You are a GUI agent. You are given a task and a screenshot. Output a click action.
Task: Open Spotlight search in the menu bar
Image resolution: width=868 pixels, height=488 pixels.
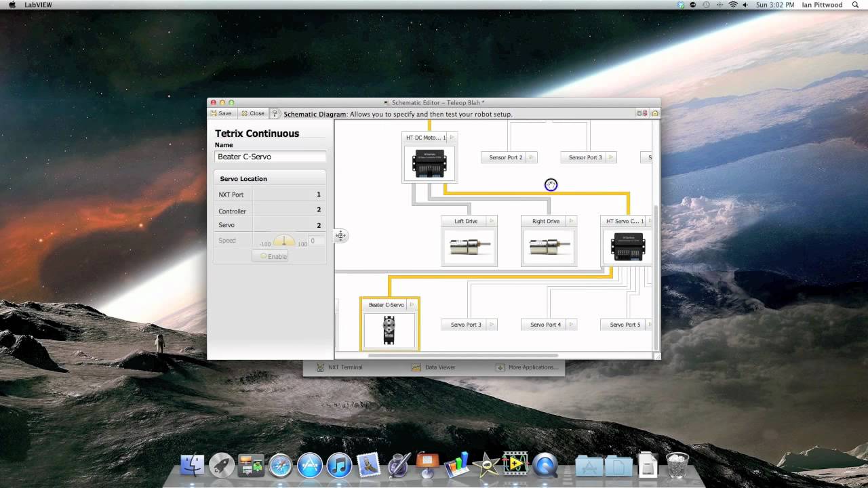855,5
